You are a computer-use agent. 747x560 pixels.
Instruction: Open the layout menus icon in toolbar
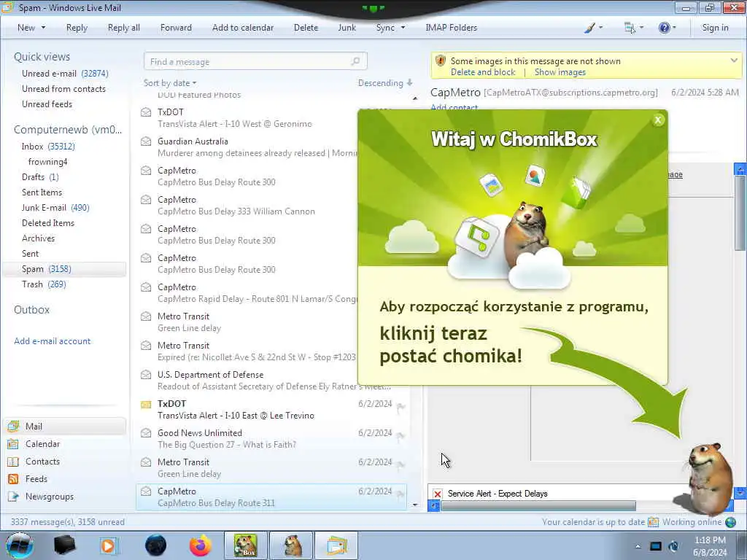634,28
